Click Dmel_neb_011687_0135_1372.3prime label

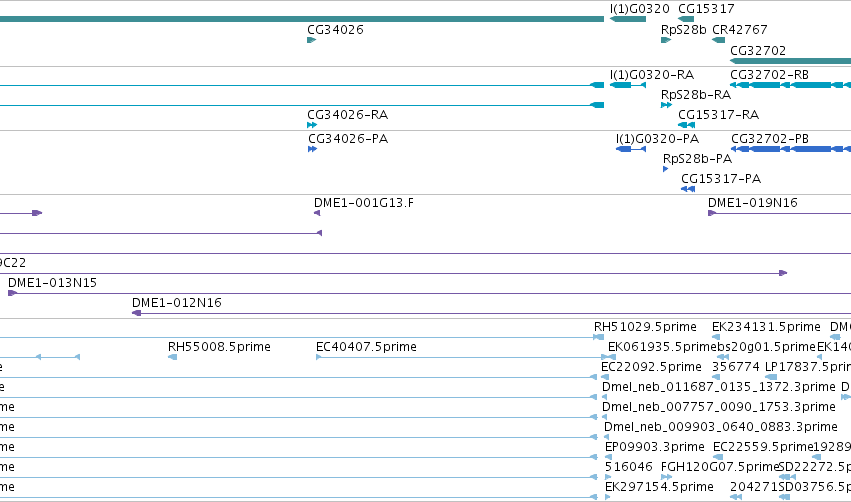(x=719, y=387)
